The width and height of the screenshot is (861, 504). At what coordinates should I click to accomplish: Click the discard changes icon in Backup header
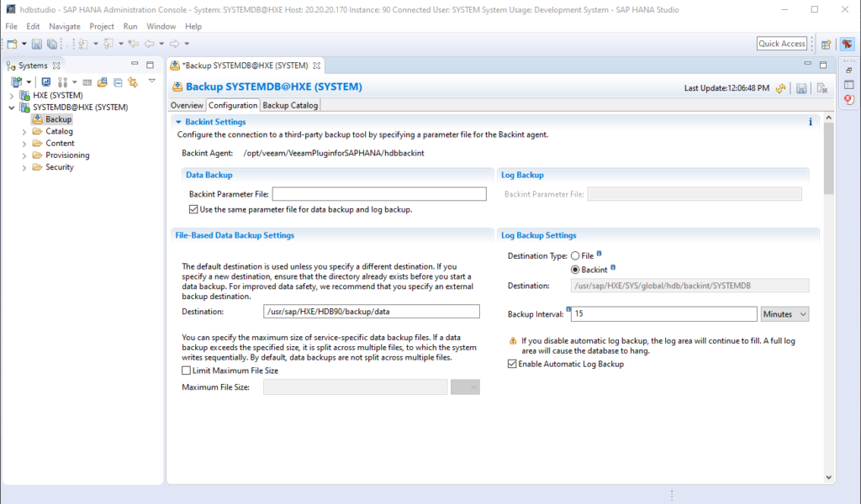(822, 88)
